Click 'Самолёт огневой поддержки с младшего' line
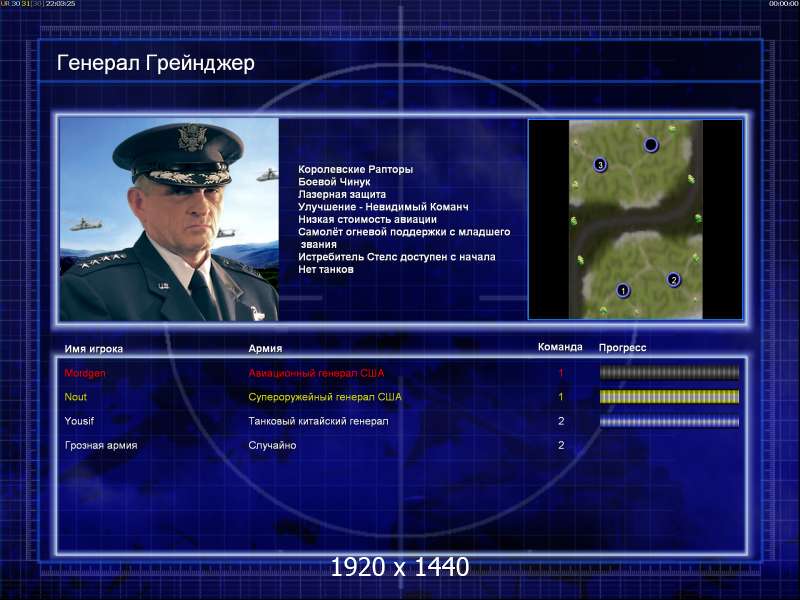This screenshot has height=600, width=800. 404,232
